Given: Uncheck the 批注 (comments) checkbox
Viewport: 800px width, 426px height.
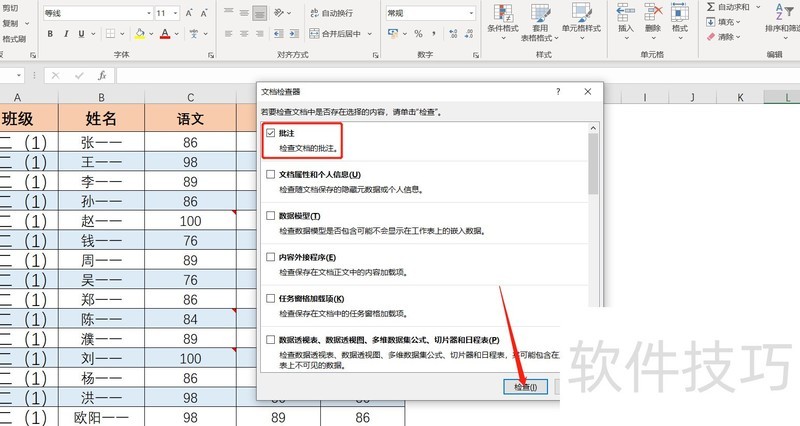Looking at the screenshot, I should pos(270,133).
